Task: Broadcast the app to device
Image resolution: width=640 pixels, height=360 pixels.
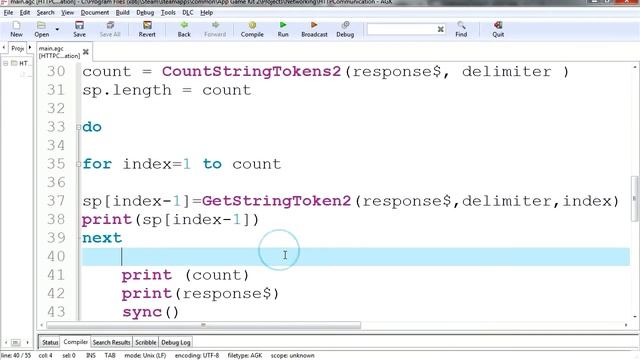Action: click(314, 29)
